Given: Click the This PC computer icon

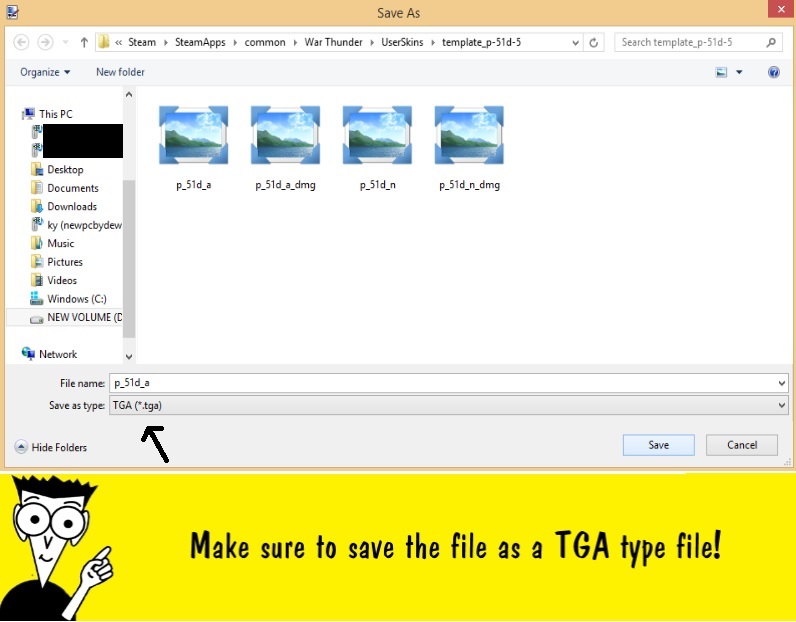Looking at the screenshot, I should [x=28, y=114].
